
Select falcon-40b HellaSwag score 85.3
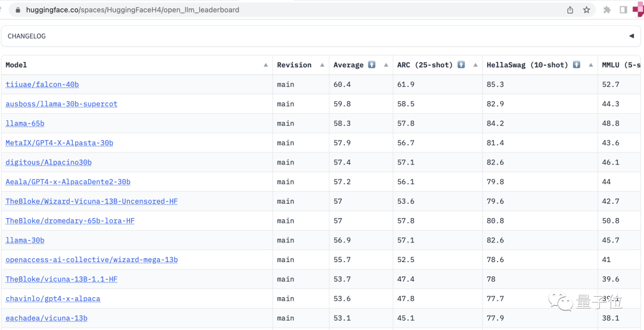pos(496,85)
